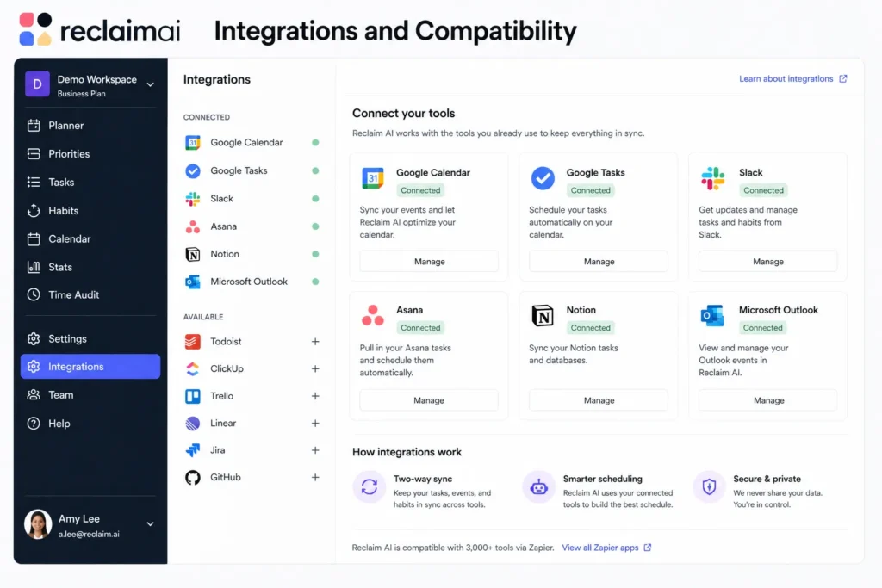Click the Two-way sync arrows icon
This screenshot has height=588, width=882.
(x=369, y=486)
